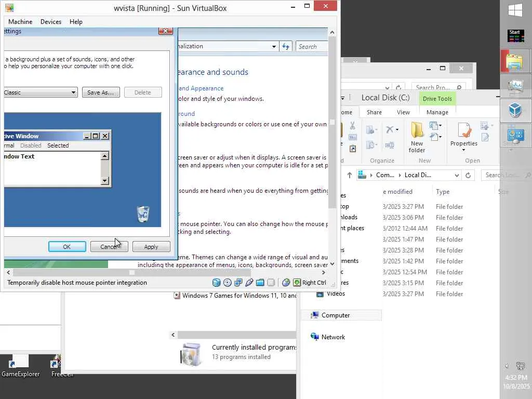The height and width of the screenshot is (399, 532).
Task: Click OK in Theme Settings dialog
Action: coord(67,247)
